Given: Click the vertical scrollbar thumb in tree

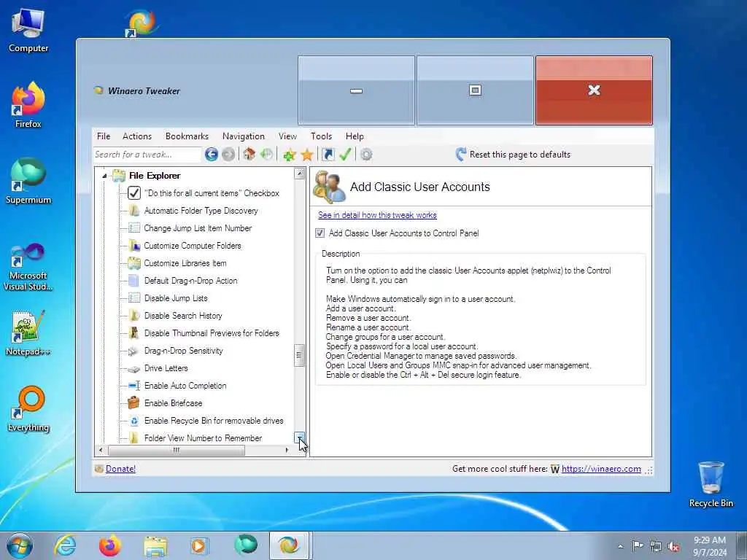Looking at the screenshot, I should click(x=300, y=355).
